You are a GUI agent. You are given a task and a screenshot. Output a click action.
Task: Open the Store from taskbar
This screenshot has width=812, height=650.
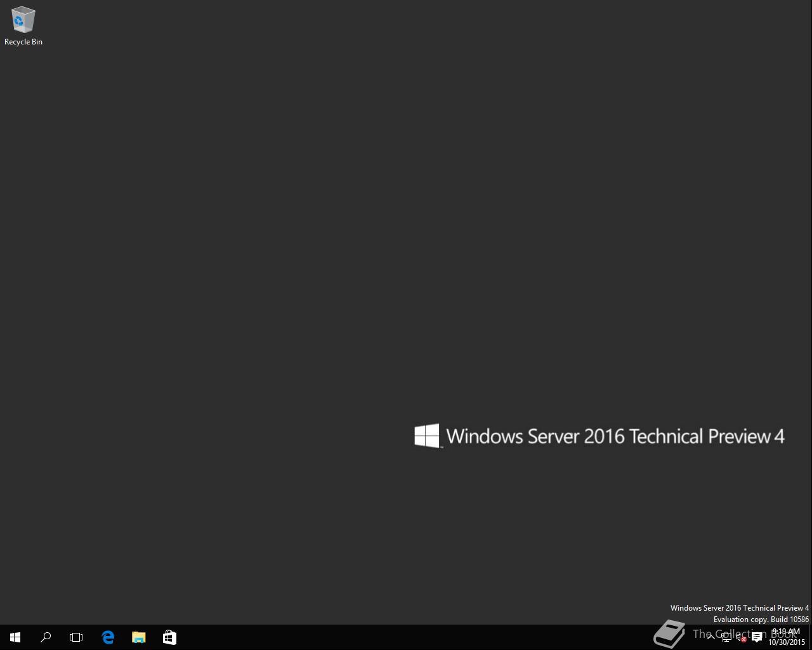(169, 637)
